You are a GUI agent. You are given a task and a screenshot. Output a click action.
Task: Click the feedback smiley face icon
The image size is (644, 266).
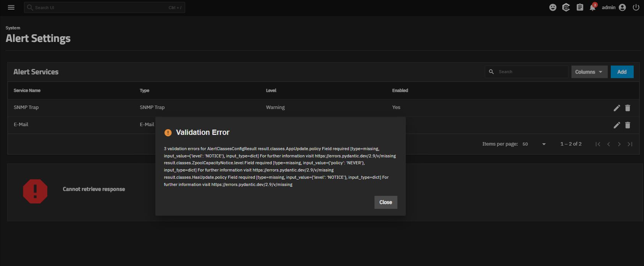552,7
